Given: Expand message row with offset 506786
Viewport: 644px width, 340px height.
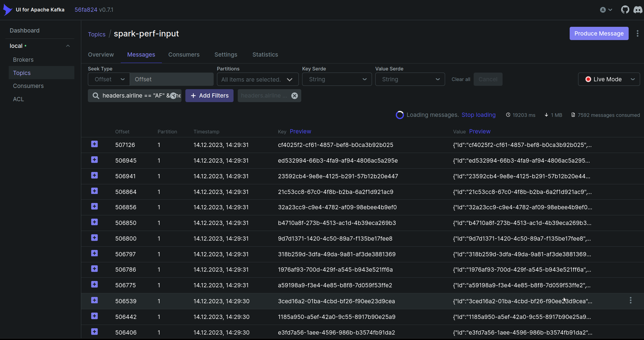Looking at the screenshot, I should pyautogui.click(x=94, y=269).
